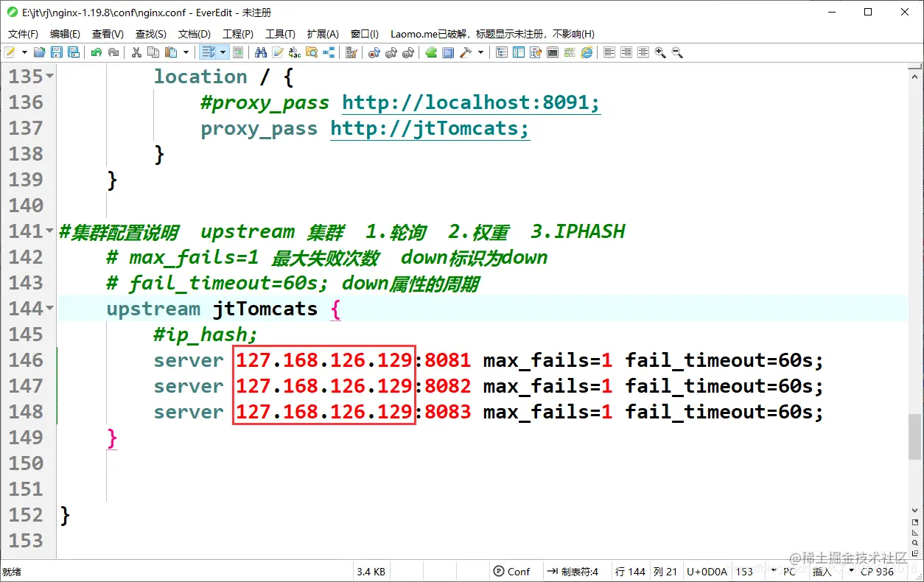Screen dimensions: 924x582
Task: Open the 文件(F) menu
Action: [23, 34]
